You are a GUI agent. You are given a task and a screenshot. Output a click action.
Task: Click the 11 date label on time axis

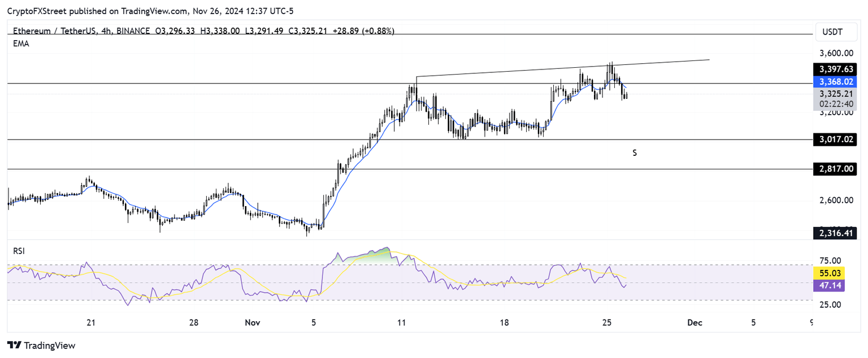(402, 322)
